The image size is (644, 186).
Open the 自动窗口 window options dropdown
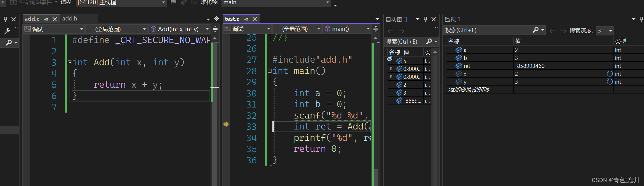(417, 19)
